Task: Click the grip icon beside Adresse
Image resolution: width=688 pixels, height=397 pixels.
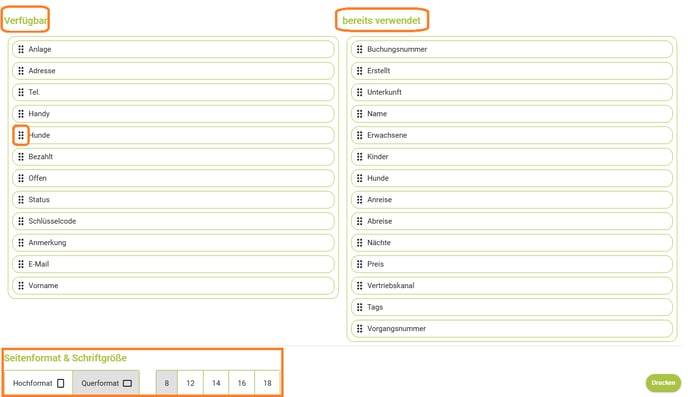Action: (21, 71)
